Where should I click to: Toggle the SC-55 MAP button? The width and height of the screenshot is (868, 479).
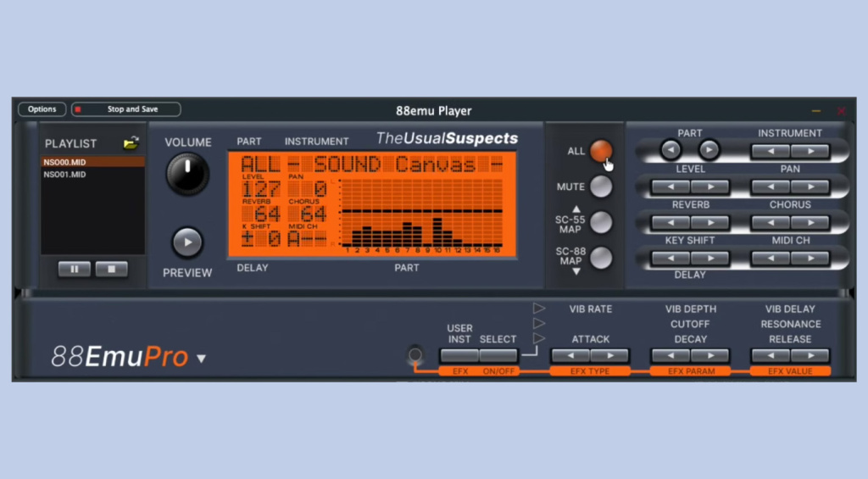click(601, 223)
